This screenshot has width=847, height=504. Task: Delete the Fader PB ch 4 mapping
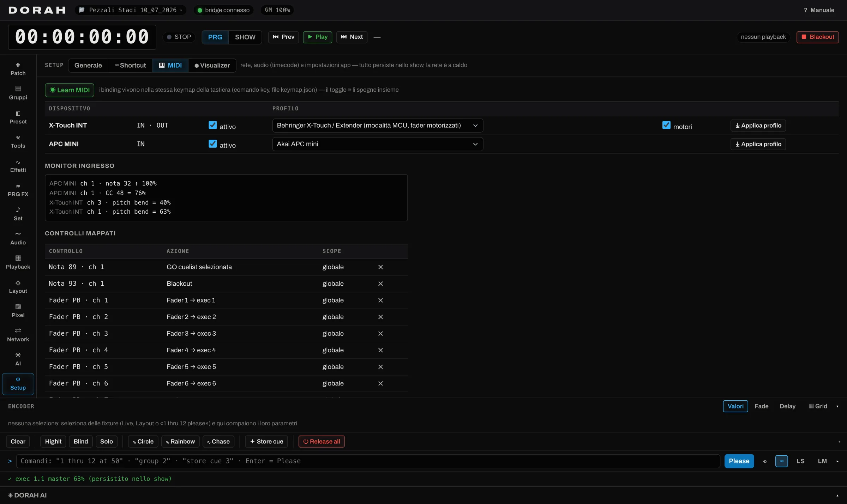(x=380, y=350)
